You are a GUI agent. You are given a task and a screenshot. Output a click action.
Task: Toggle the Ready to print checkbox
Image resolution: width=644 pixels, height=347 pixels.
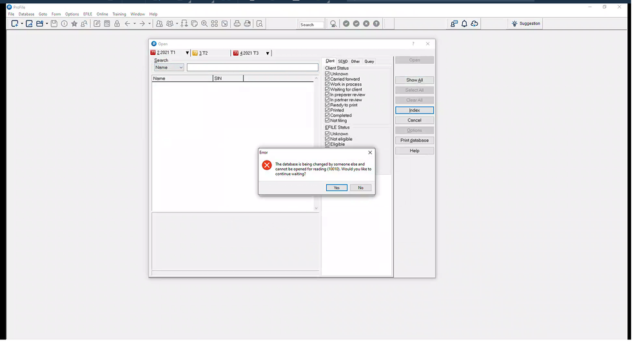click(327, 105)
